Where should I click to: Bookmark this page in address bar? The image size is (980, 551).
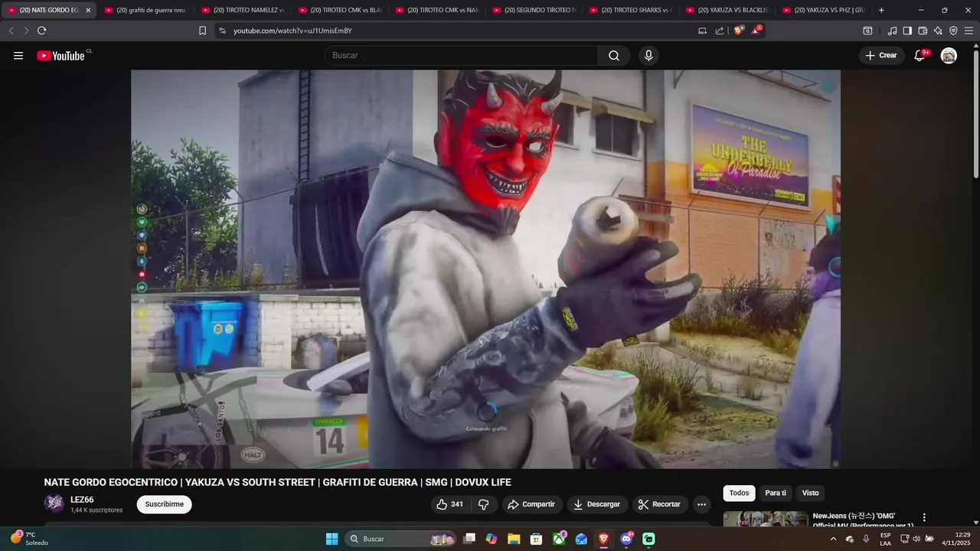(x=202, y=31)
